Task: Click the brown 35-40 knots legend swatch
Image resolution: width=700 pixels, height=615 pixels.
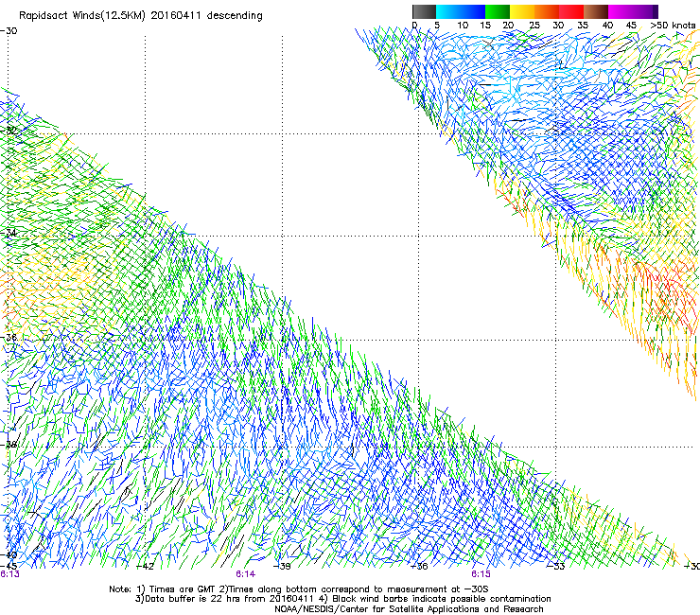Action: [x=596, y=11]
